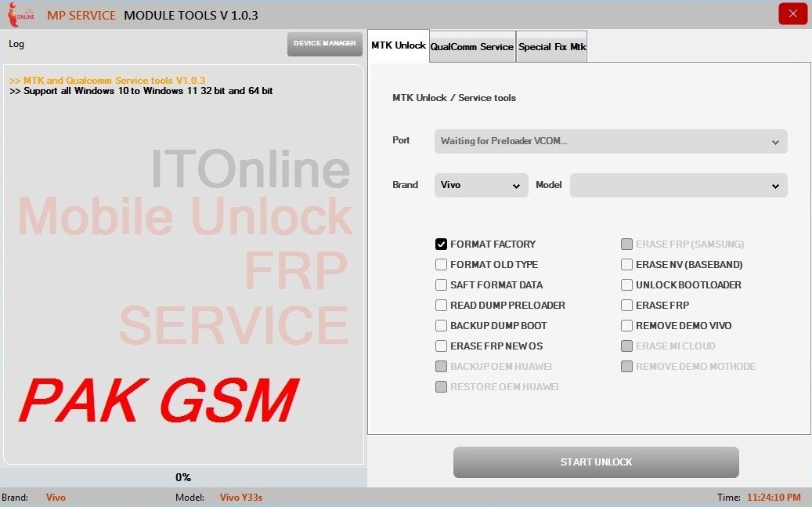Select ERASE FRP NEW OS checkbox

coord(441,346)
